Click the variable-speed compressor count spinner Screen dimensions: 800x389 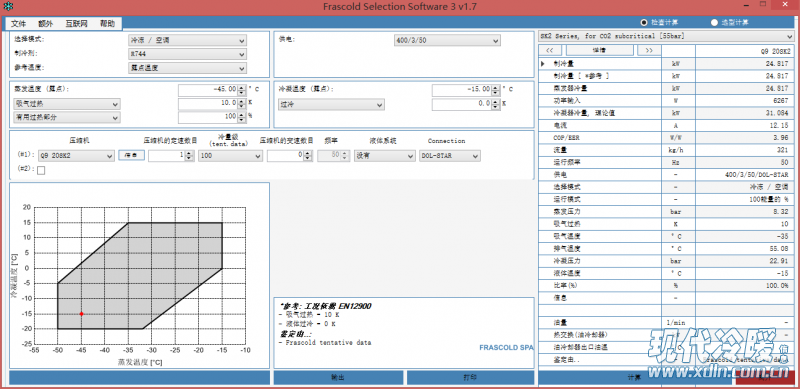pos(308,156)
